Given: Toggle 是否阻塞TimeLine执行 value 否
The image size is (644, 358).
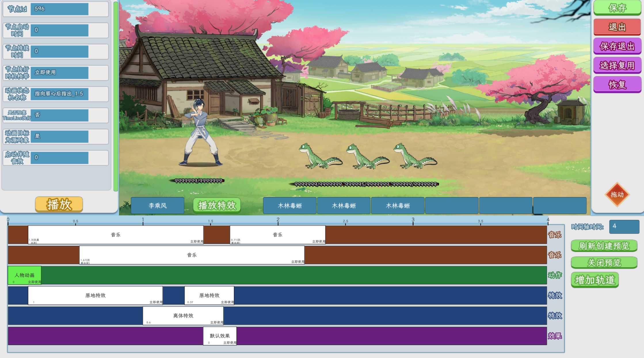Looking at the screenshot, I should click(x=60, y=115).
